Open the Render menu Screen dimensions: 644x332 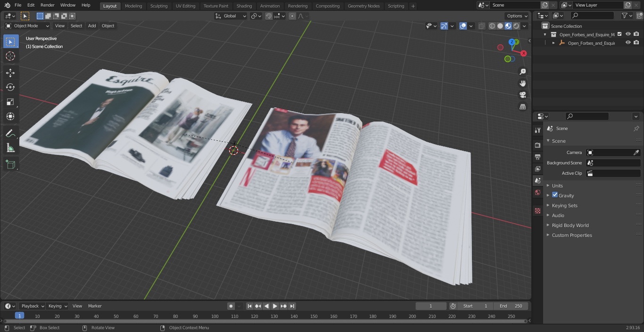tap(47, 5)
